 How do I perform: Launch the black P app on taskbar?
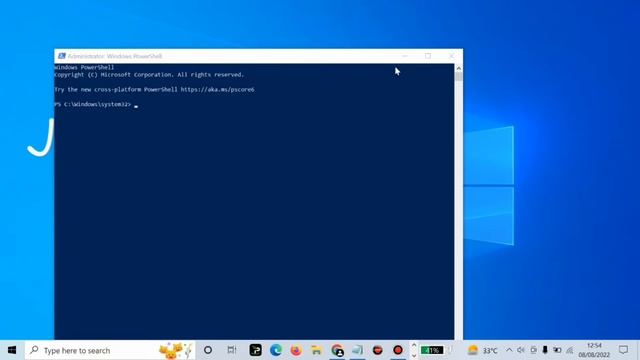256,350
